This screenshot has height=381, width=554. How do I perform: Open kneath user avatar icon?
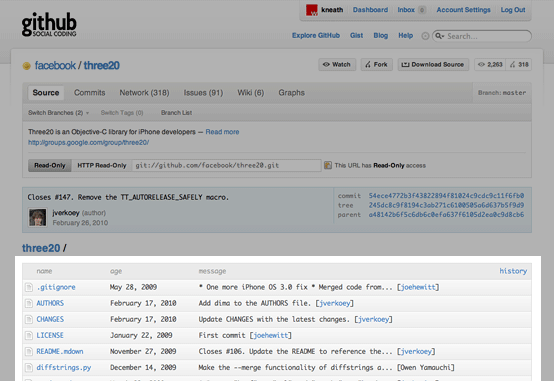312,10
